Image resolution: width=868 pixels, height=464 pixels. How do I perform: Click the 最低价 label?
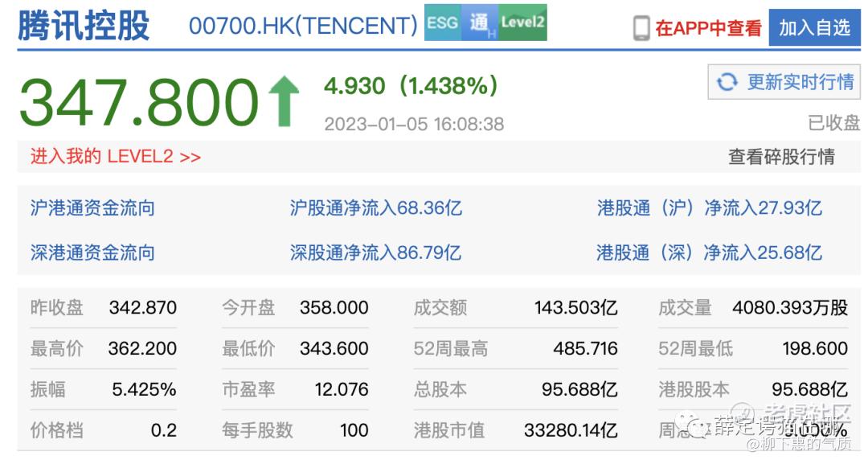point(248,348)
